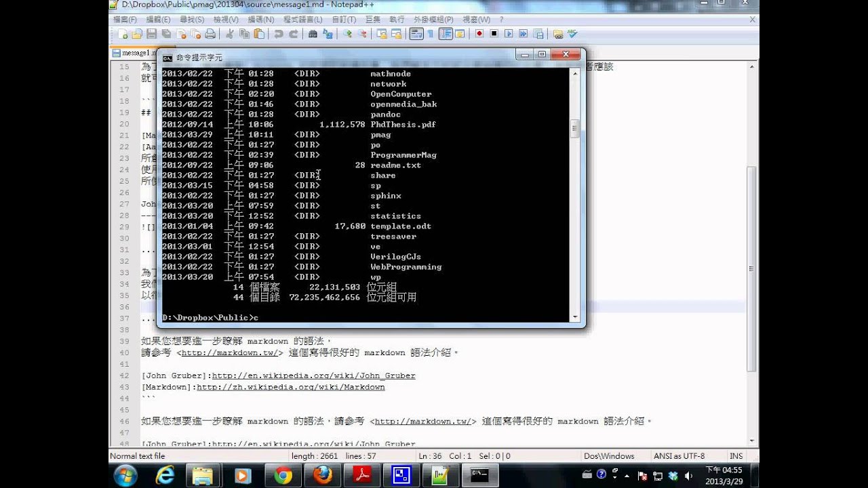Image resolution: width=868 pixels, height=488 pixels.
Task: Click the Copy toolbar icon
Action: click(x=244, y=34)
